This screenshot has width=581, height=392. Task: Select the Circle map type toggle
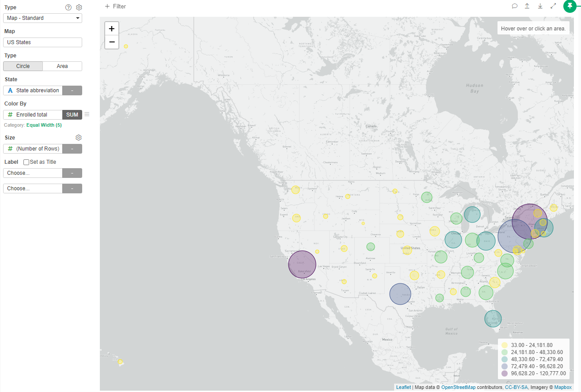[23, 66]
